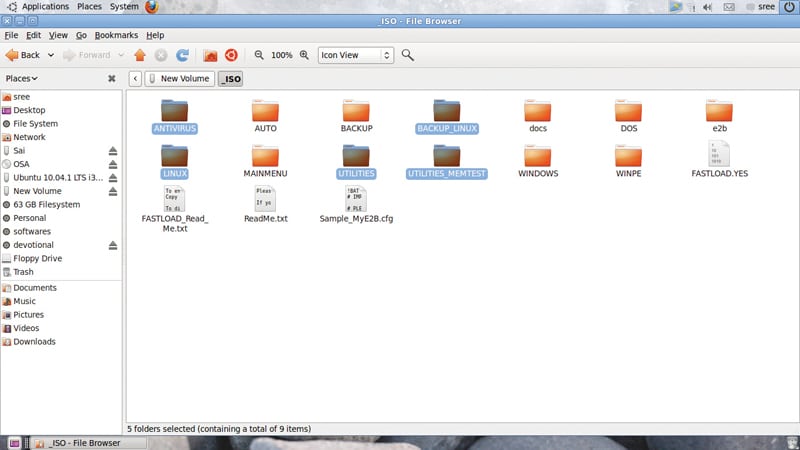Open the Edit menu

click(x=34, y=35)
